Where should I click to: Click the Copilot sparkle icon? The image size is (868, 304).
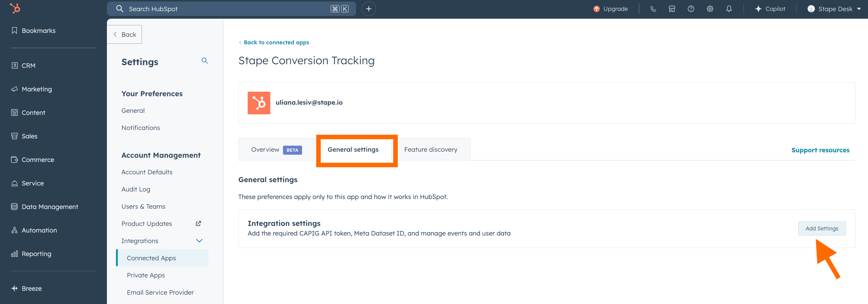pyautogui.click(x=758, y=9)
